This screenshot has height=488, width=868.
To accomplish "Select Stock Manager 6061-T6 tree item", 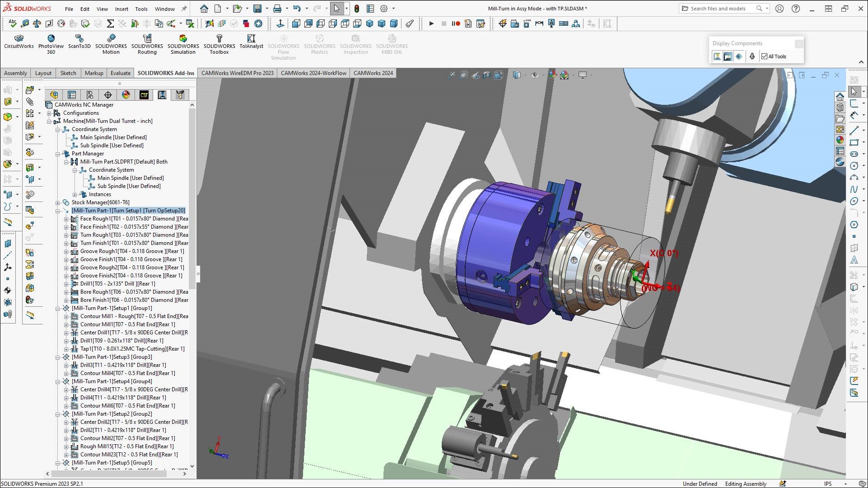I will click(100, 202).
